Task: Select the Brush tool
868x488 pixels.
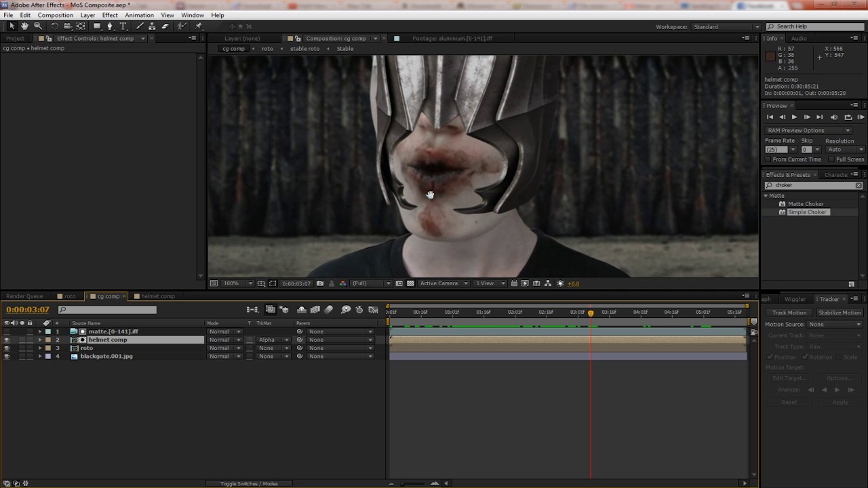Action: pos(140,26)
